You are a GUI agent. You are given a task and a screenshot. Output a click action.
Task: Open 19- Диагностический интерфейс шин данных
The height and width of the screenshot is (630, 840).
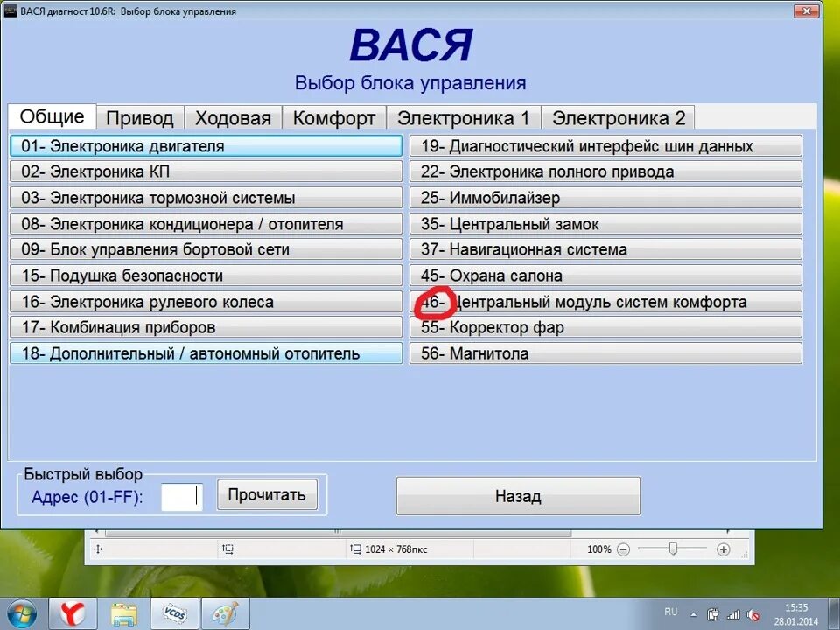point(605,146)
